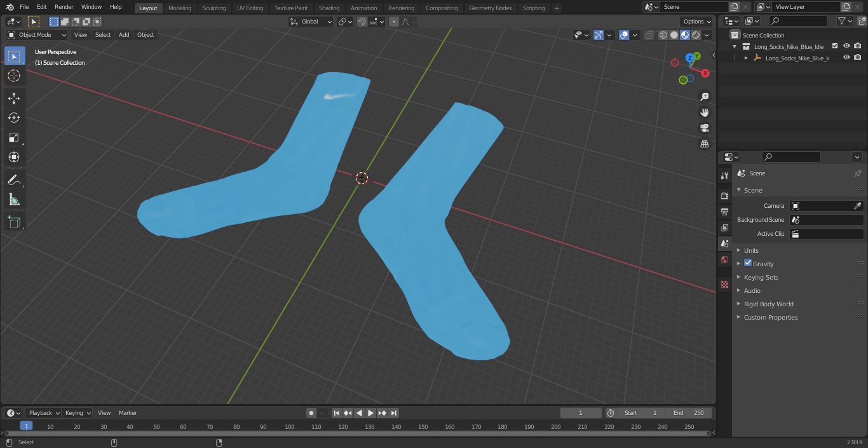Viewport: 868px width, 448px height.
Task: Select the Add Cube tool
Action: point(14,222)
